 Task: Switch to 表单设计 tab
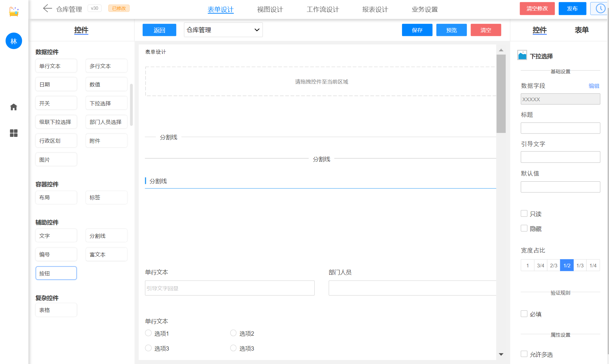coord(220,9)
